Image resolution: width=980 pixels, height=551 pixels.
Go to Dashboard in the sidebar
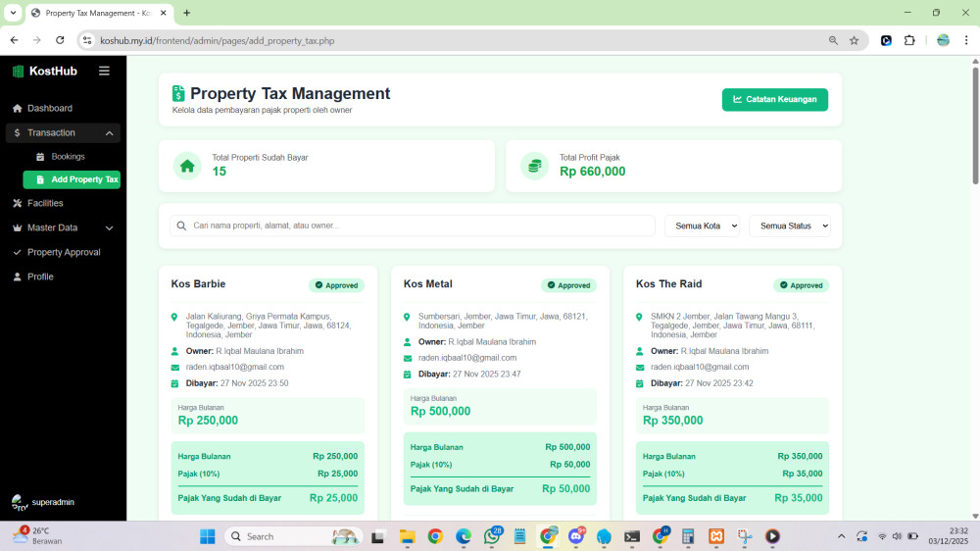tap(49, 108)
